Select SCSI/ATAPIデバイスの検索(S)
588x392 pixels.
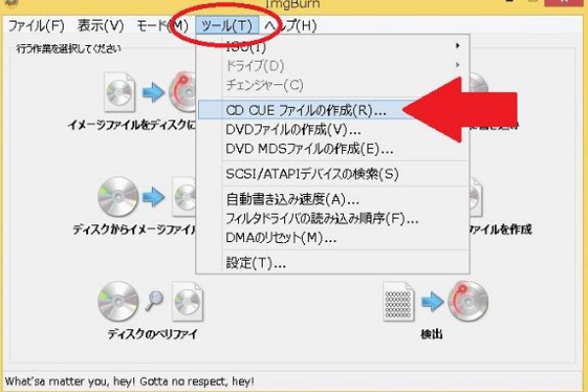[x=333, y=173]
